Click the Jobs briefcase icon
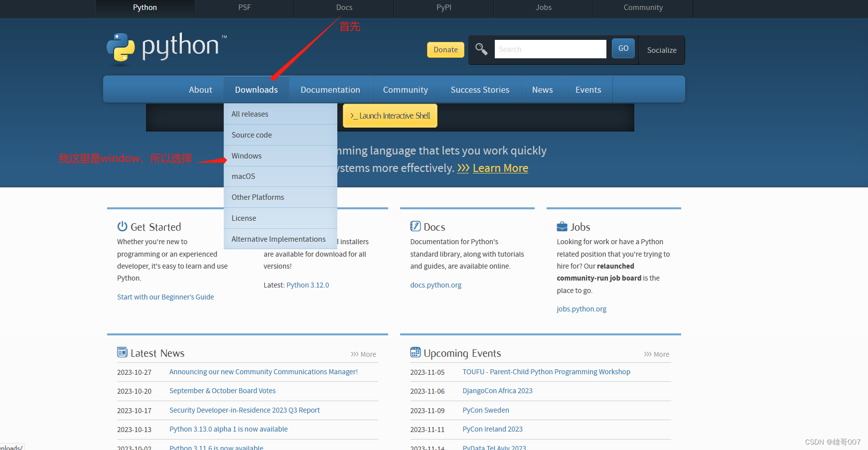Image resolution: width=868 pixels, height=450 pixels. [562, 226]
